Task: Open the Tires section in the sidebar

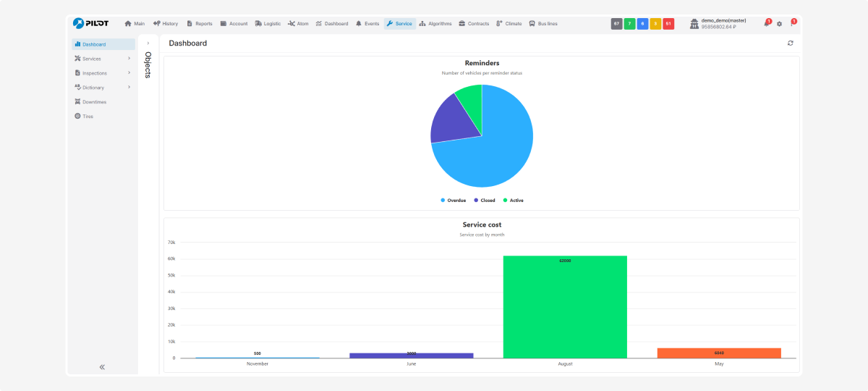Action: point(88,117)
